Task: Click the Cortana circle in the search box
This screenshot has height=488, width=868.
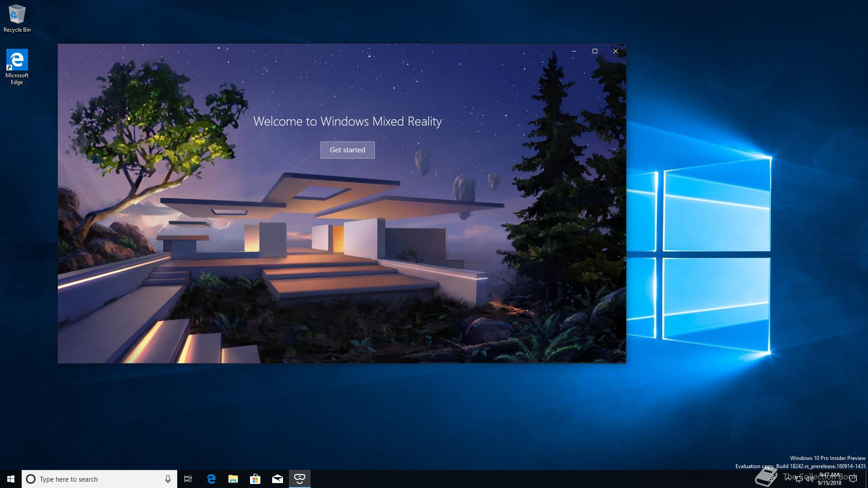Action: pyautogui.click(x=31, y=479)
